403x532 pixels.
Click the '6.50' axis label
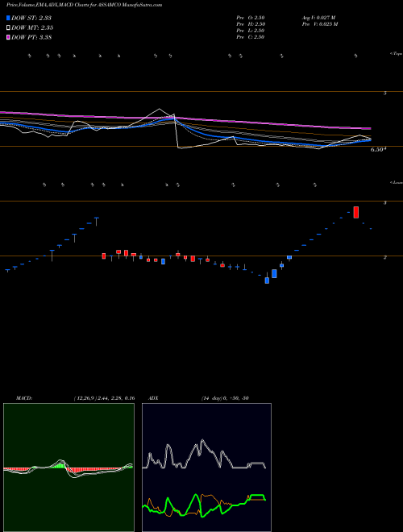coord(379,149)
